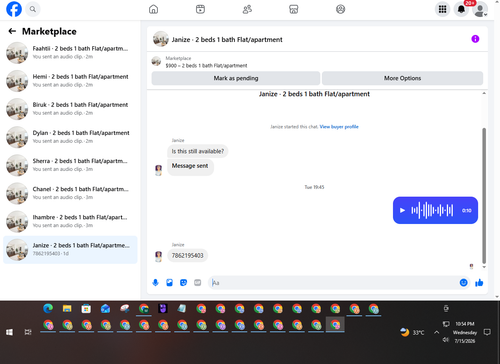
Task: Click the Facebook logo
Action: [14, 9]
